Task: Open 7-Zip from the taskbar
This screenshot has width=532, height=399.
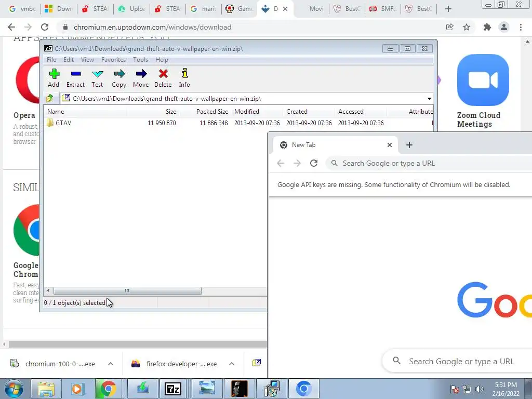Action: coord(172,389)
